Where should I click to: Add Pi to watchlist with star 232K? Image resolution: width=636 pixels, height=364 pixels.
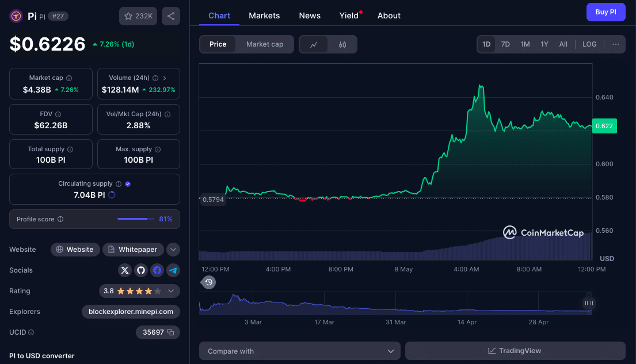pos(138,16)
